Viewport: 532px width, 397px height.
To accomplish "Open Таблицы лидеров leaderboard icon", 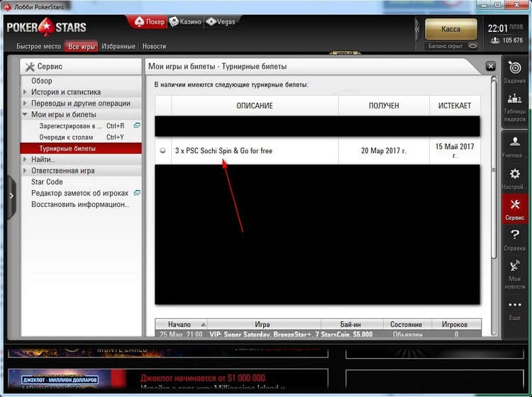I will point(515,99).
